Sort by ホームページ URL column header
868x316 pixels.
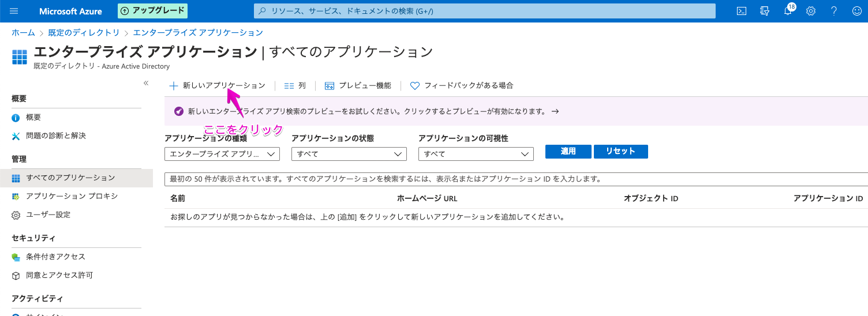point(427,198)
